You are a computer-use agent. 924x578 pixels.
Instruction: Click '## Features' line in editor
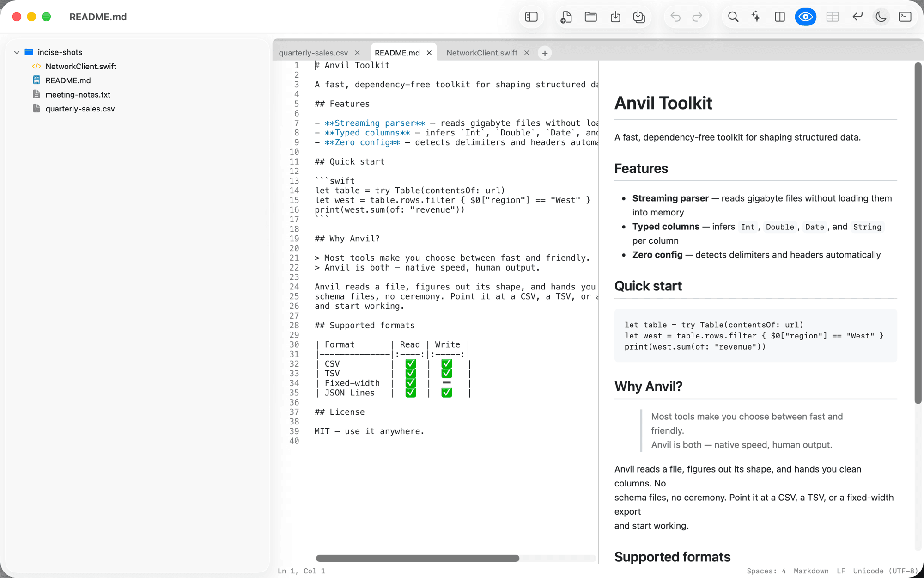(x=342, y=104)
